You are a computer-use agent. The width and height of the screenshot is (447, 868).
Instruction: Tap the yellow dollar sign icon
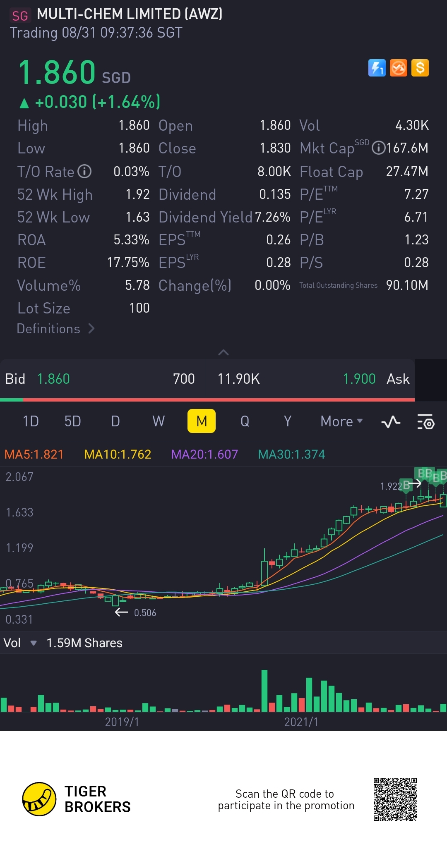(x=420, y=68)
